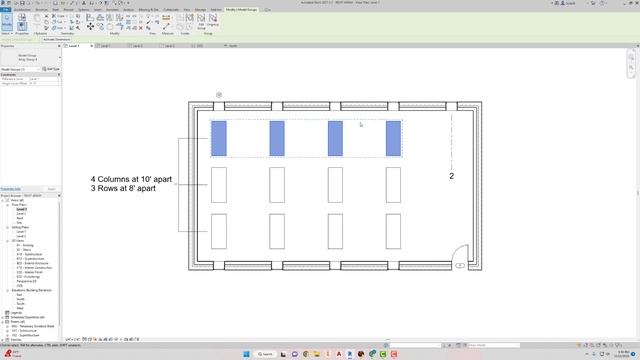Collapse the Floor Plans tree node
This screenshot has height=360, width=640.
pos(7,205)
